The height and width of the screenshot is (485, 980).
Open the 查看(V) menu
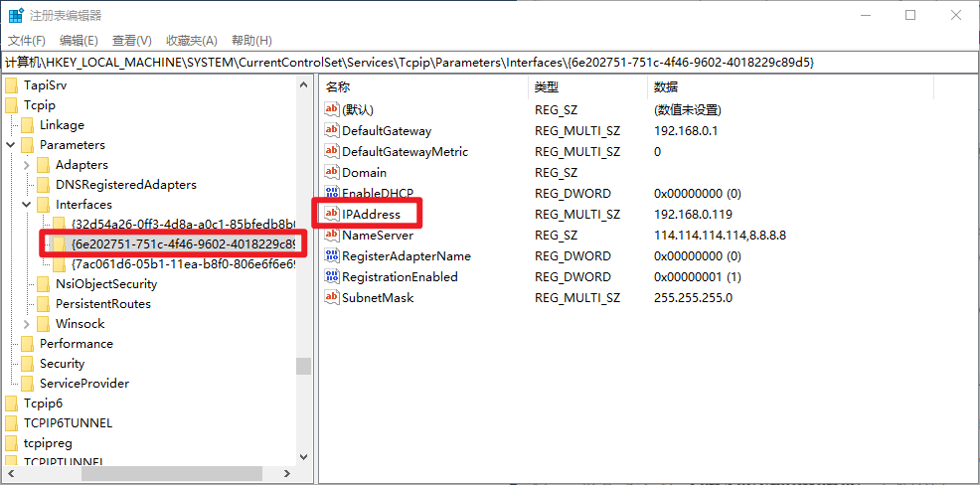pos(132,41)
